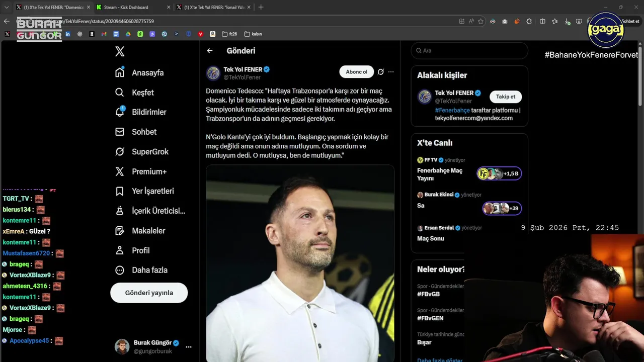Close Stream - Kick Dashboard tab
The image size is (644, 362).
pos(169,7)
